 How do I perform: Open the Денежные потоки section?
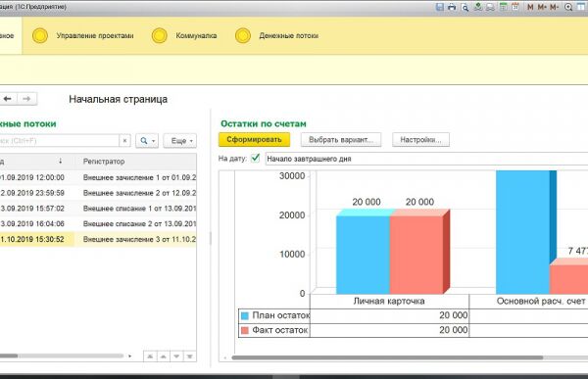289,35
